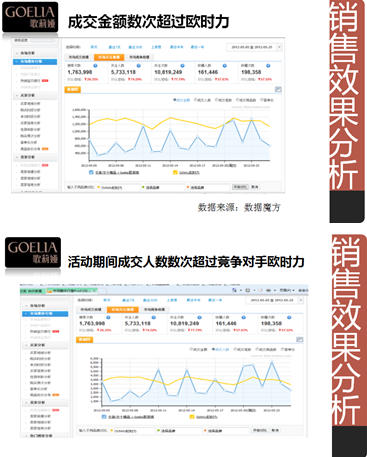Click help icon above 161,446 in 成交人数 slide
Image resolution: width=367 pixels, height=457 pixels.
pos(244,317)
